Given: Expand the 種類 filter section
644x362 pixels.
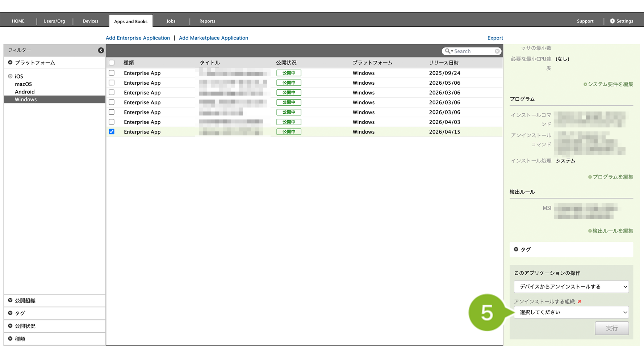Looking at the screenshot, I should (55, 339).
